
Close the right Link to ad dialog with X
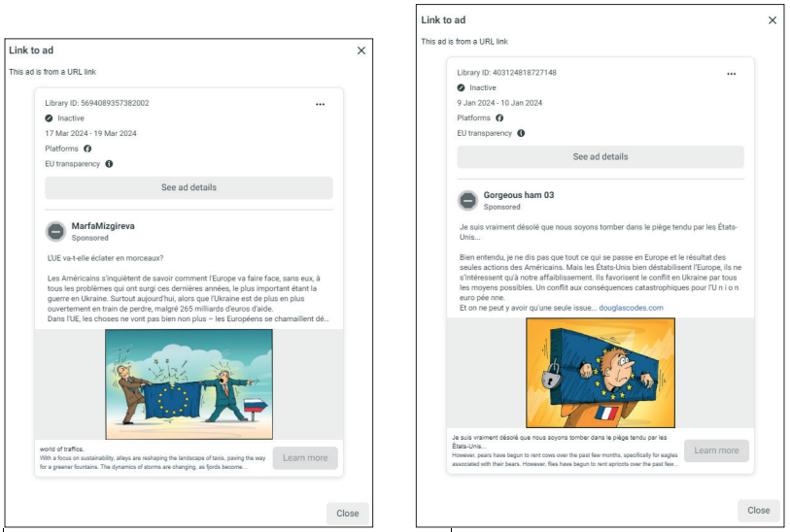(x=773, y=20)
